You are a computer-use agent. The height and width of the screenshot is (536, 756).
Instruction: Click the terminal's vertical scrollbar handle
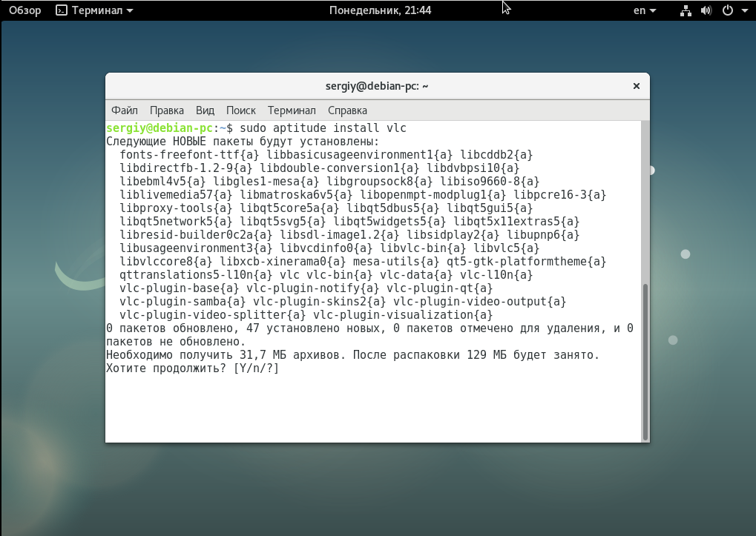pyautogui.click(x=645, y=361)
